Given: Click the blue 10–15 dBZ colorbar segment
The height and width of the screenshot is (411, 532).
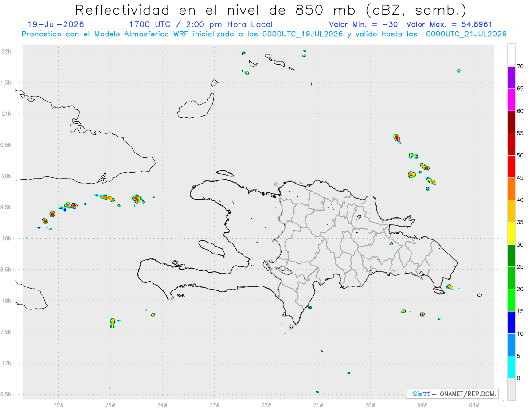Looking at the screenshot, I should [511, 322].
